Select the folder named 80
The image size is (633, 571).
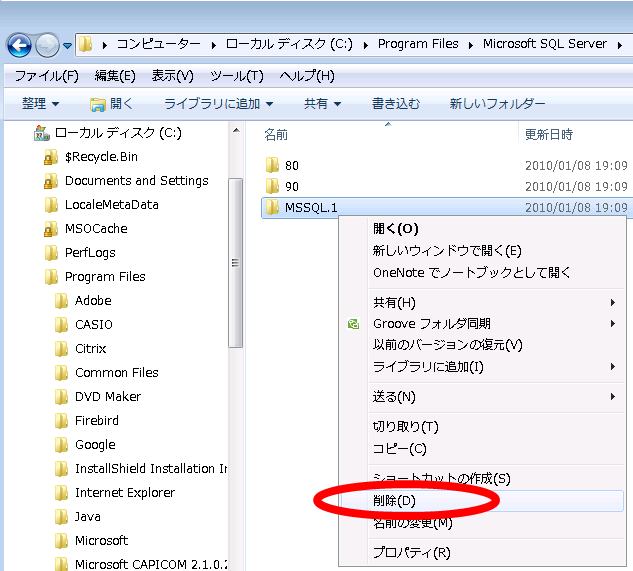[292, 166]
